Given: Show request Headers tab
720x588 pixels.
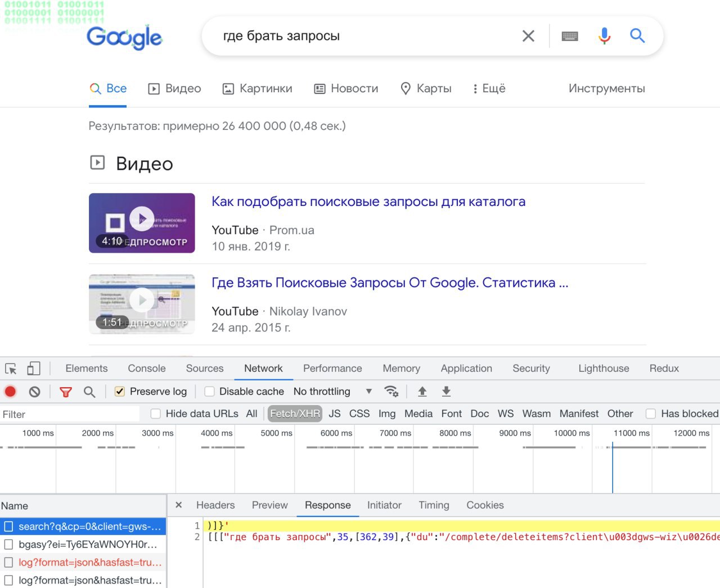Looking at the screenshot, I should click(215, 505).
